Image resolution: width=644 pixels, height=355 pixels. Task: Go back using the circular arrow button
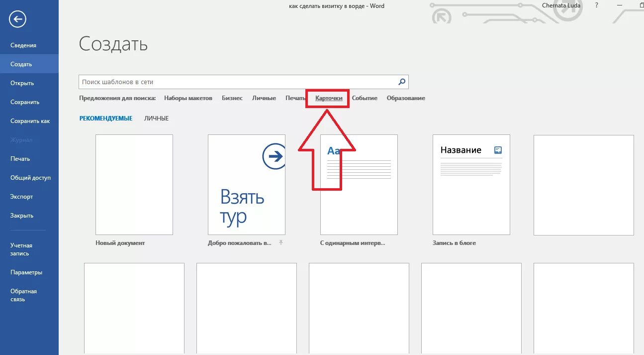[17, 19]
